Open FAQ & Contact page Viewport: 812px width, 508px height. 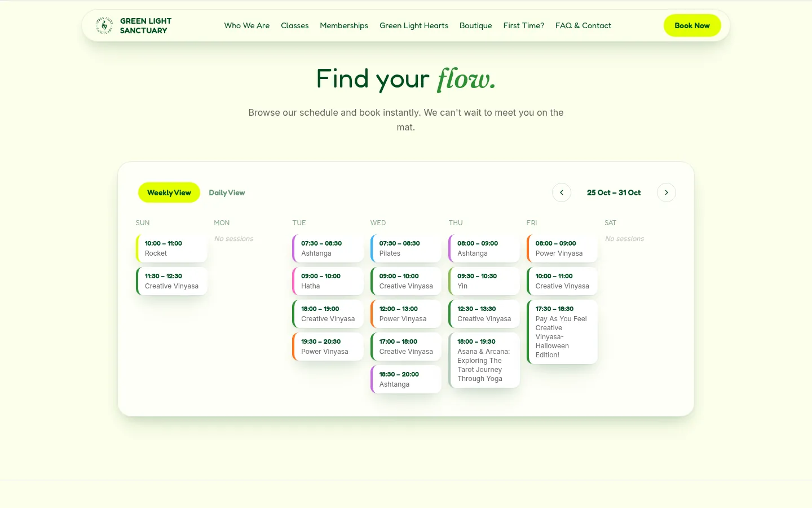[x=583, y=25]
